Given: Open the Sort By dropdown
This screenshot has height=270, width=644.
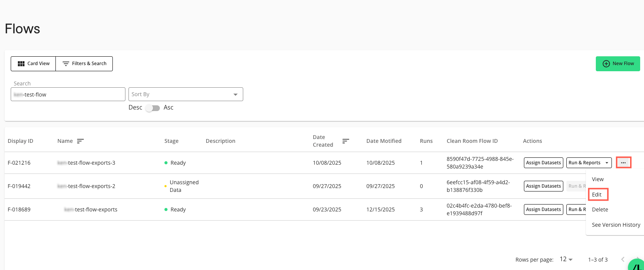Looking at the screenshot, I should (185, 94).
